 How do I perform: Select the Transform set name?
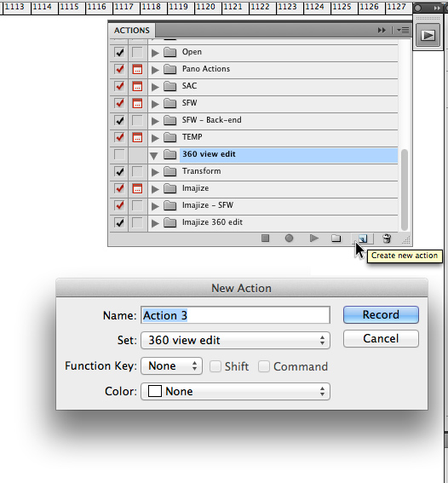pos(201,171)
